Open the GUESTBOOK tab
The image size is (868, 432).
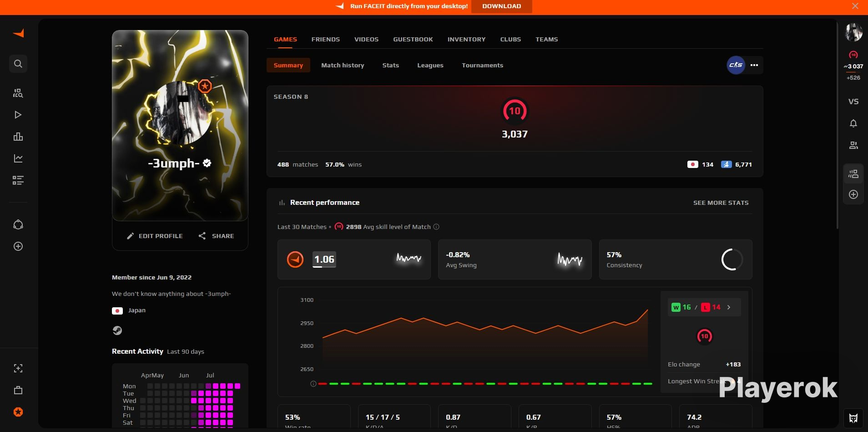tap(413, 39)
